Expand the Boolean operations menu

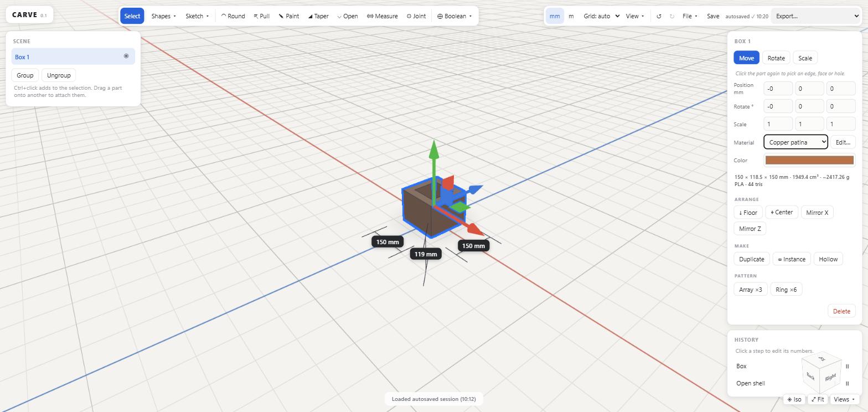coord(454,16)
